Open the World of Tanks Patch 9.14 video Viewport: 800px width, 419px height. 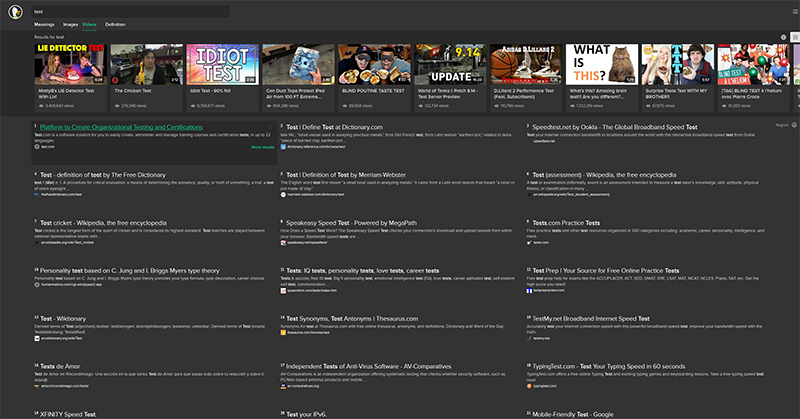click(451, 77)
